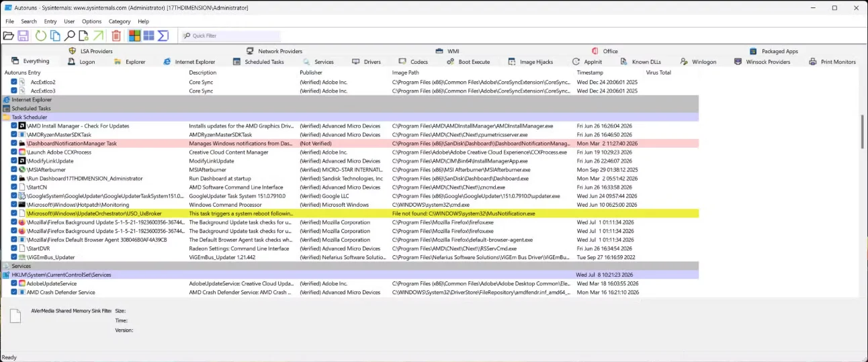This screenshot has width=868, height=362.
Task: Toggle the \StartCN entry checkbox
Action: [x=14, y=187]
